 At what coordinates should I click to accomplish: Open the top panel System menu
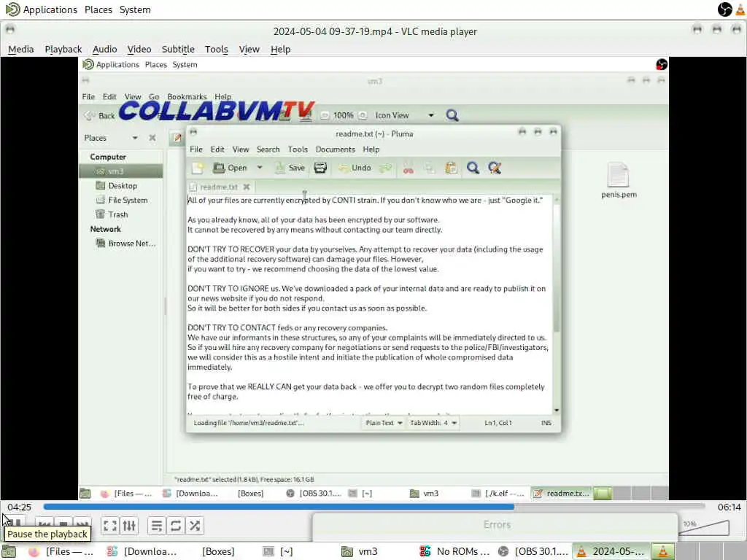pos(135,9)
